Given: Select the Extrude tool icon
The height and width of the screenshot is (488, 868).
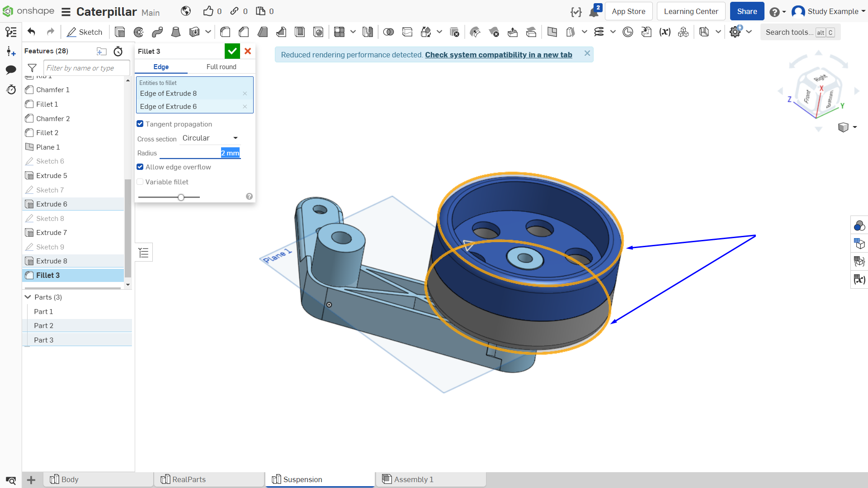Looking at the screenshot, I should (120, 32).
